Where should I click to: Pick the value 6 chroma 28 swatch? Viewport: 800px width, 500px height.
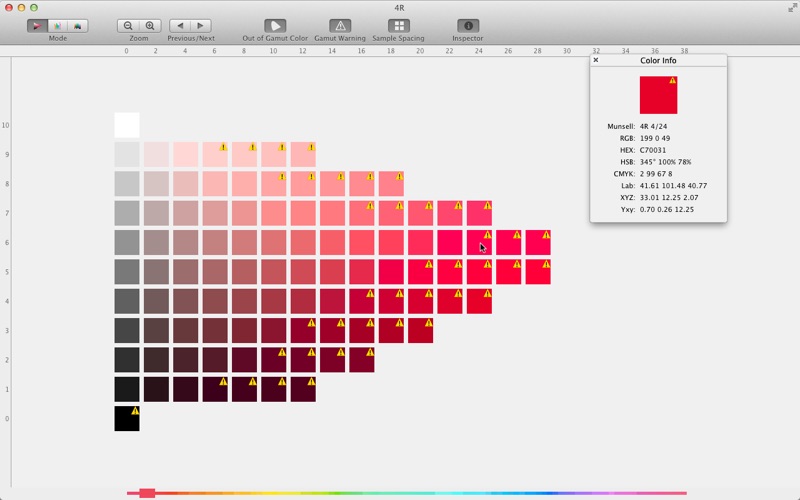(538, 243)
